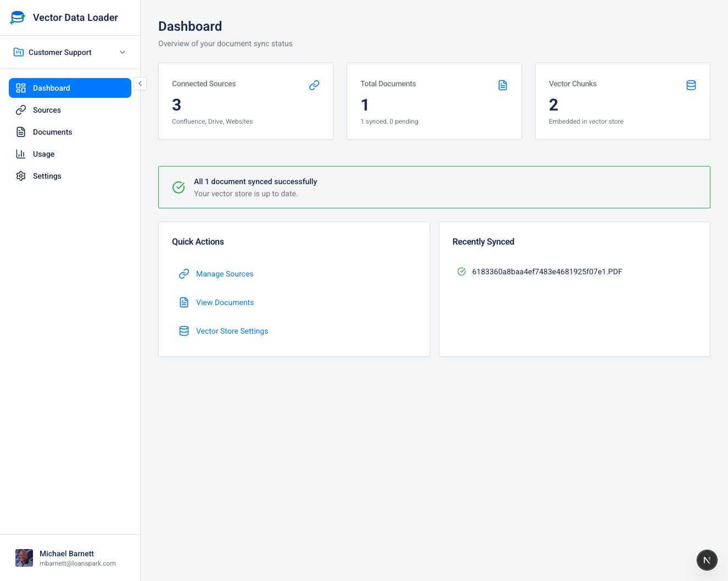Click the synced PDF 6183360a8baa4ef7483e4681925f07e1
Screen dimensions: 728x581
[547, 271]
